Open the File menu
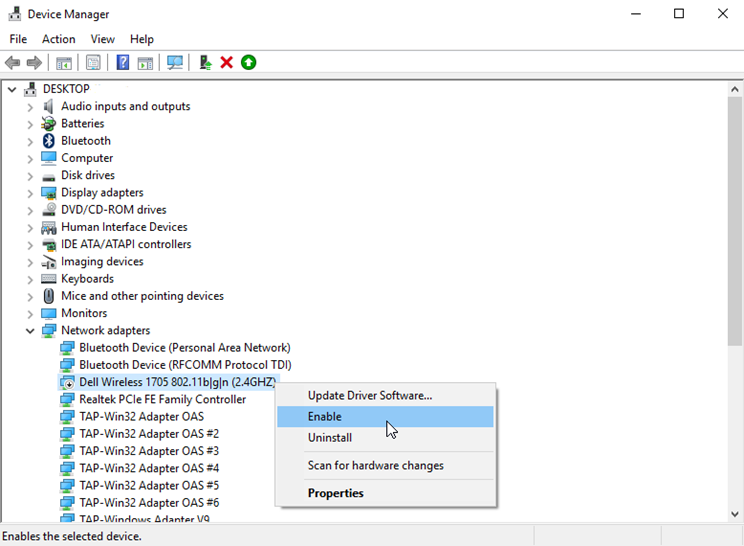The height and width of the screenshot is (546, 744). coord(18,39)
